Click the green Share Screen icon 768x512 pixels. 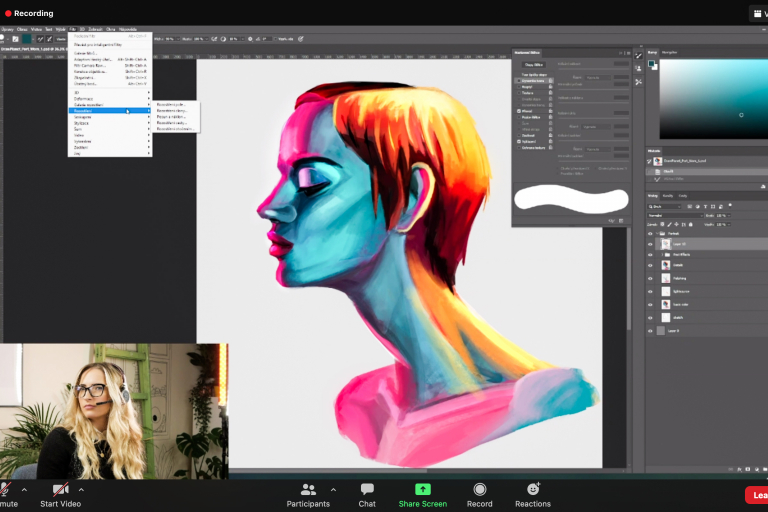(422, 490)
